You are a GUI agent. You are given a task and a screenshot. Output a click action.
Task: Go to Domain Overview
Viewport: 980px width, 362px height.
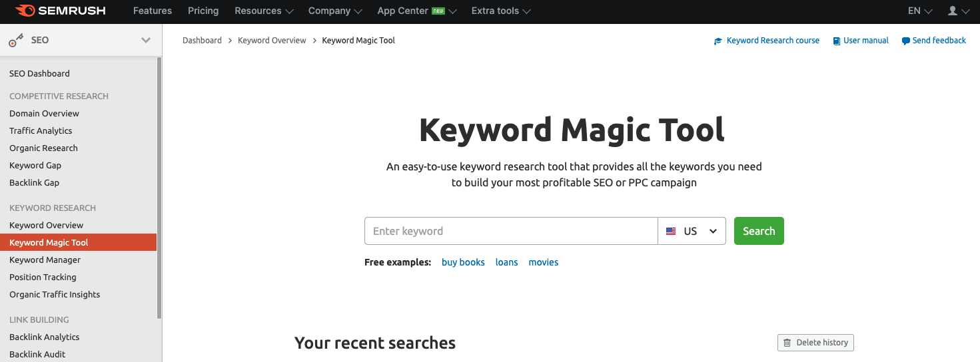click(44, 114)
